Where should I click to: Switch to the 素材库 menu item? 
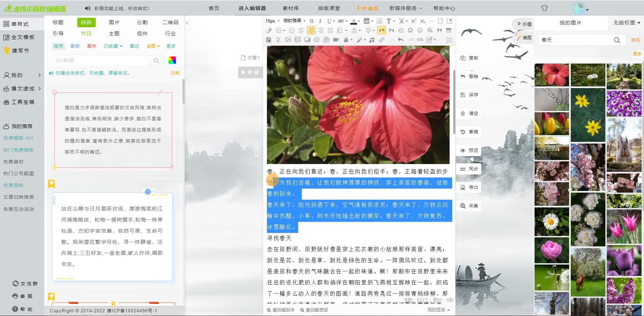(x=290, y=8)
